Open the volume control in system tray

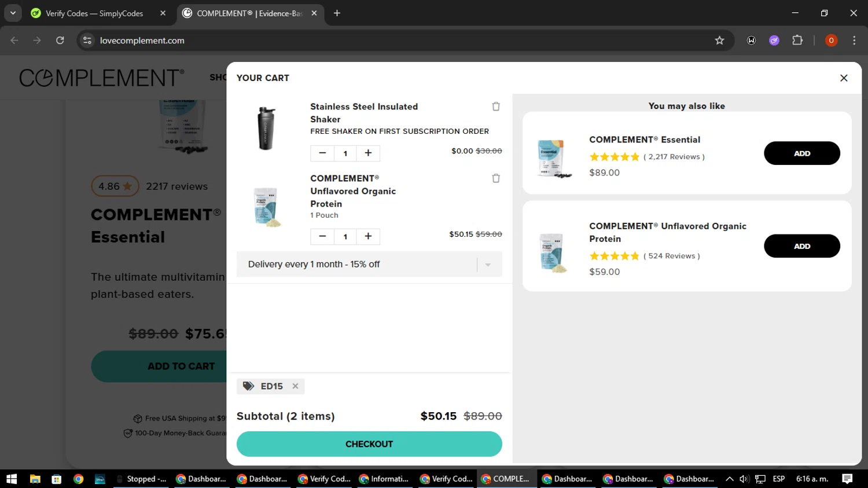pos(744,479)
